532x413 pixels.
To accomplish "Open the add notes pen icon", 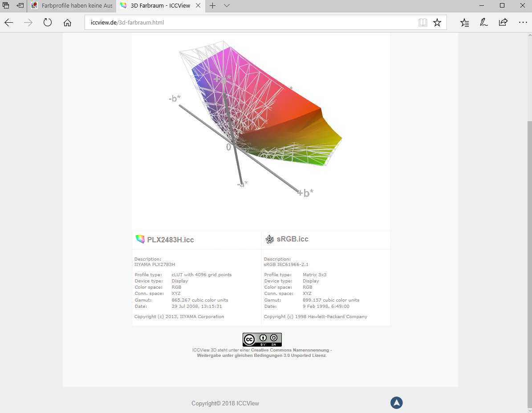I will 483,22.
